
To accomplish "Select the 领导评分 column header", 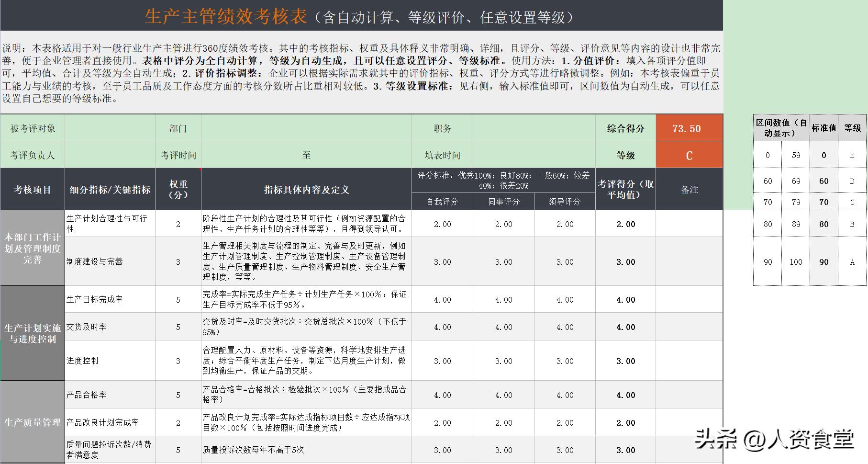I will click(564, 202).
